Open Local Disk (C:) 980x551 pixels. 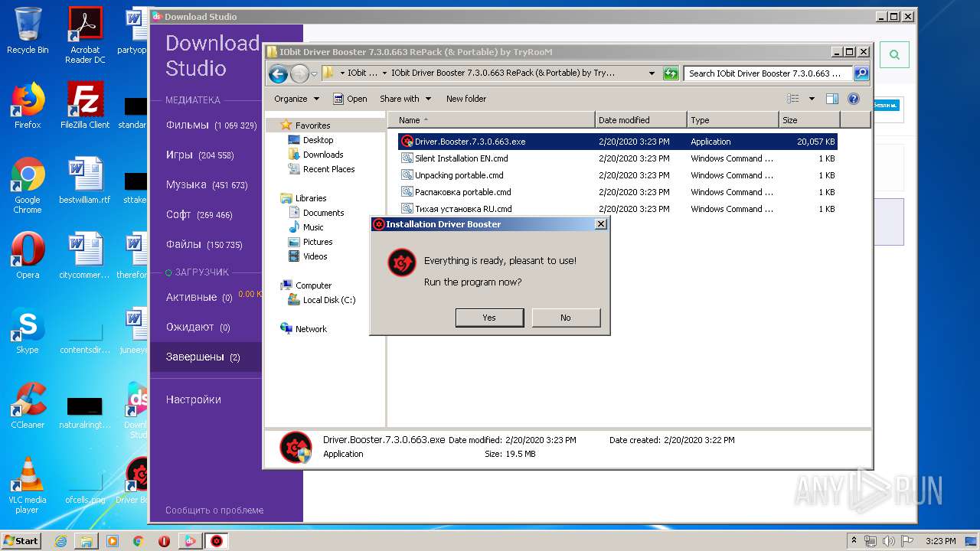322,300
